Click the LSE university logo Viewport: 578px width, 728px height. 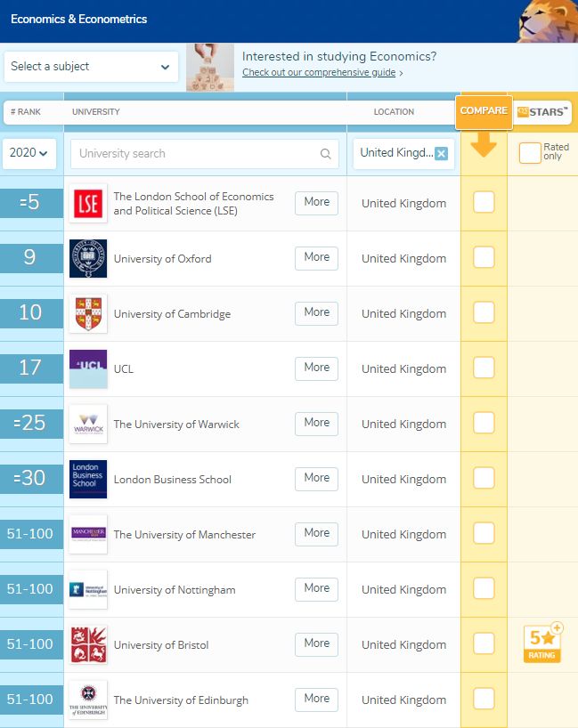88,204
